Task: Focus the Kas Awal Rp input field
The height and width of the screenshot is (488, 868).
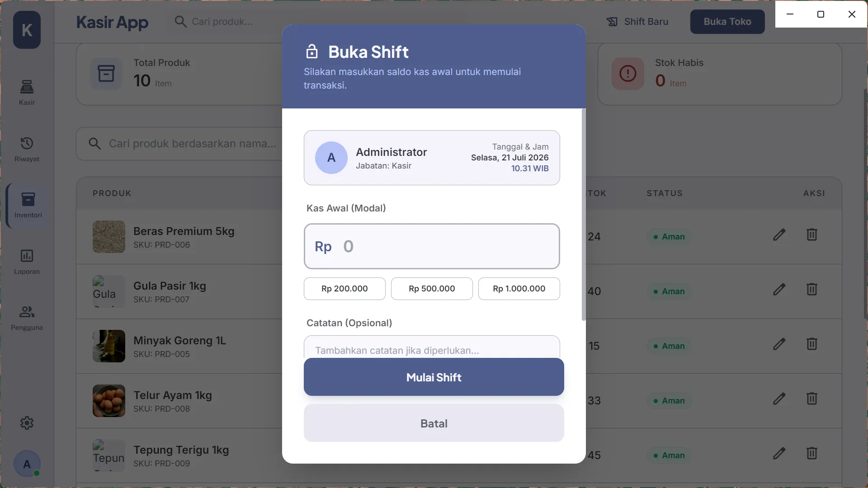Action: tap(432, 246)
